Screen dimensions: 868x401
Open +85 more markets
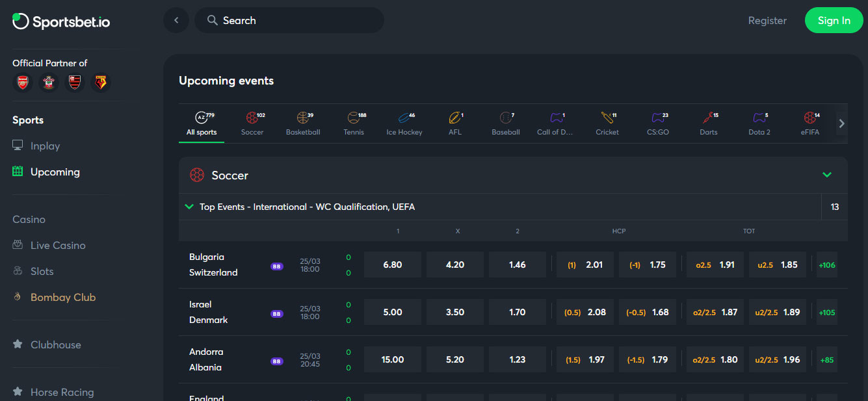(x=827, y=359)
